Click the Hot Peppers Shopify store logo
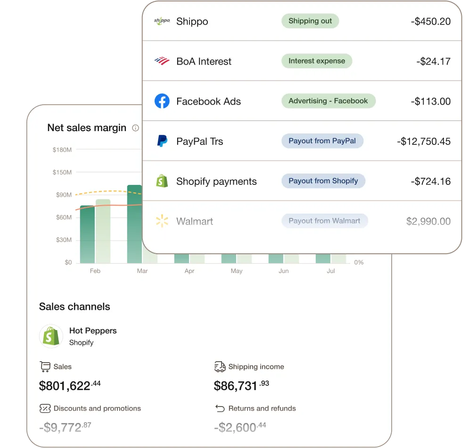The width and height of the screenshot is (476, 448). click(x=51, y=336)
